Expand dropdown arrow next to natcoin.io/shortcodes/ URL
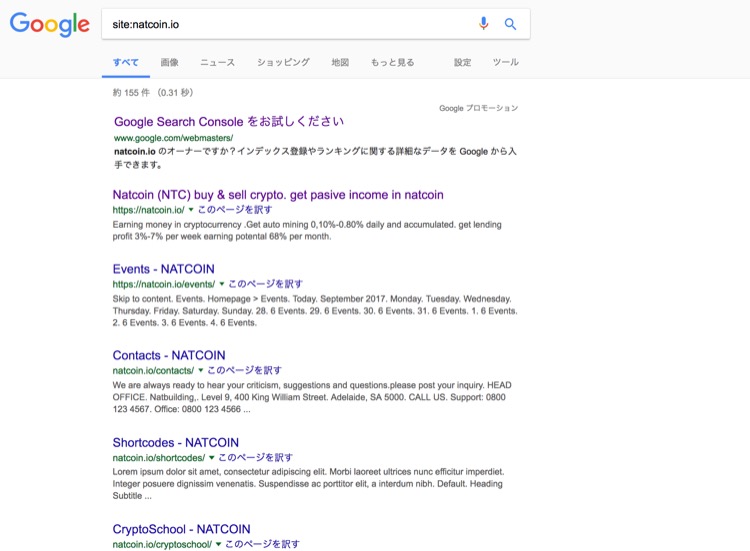Image resolution: width=750 pixels, height=551 pixels. point(211,457)
